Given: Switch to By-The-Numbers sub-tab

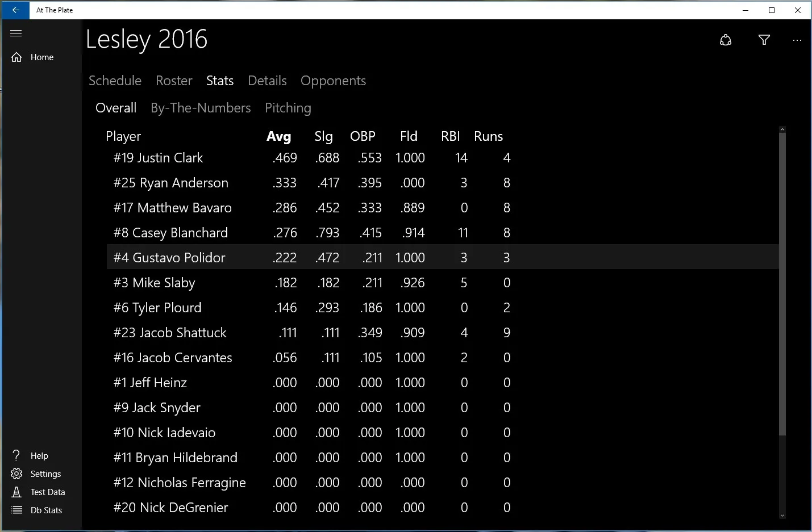Looking at the screenshot, I should [201, 108].
